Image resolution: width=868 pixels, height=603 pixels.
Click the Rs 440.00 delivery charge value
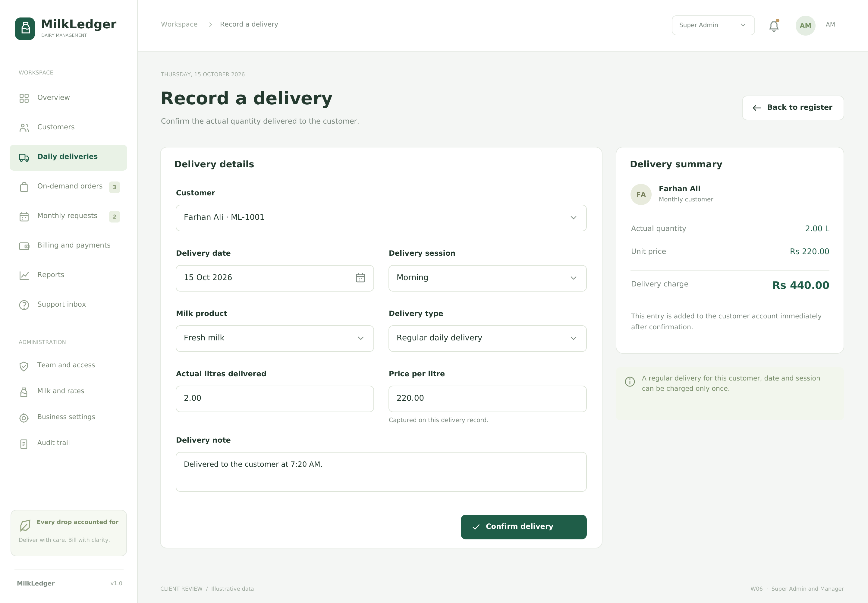pyautogui.click(x=801, y=285)
